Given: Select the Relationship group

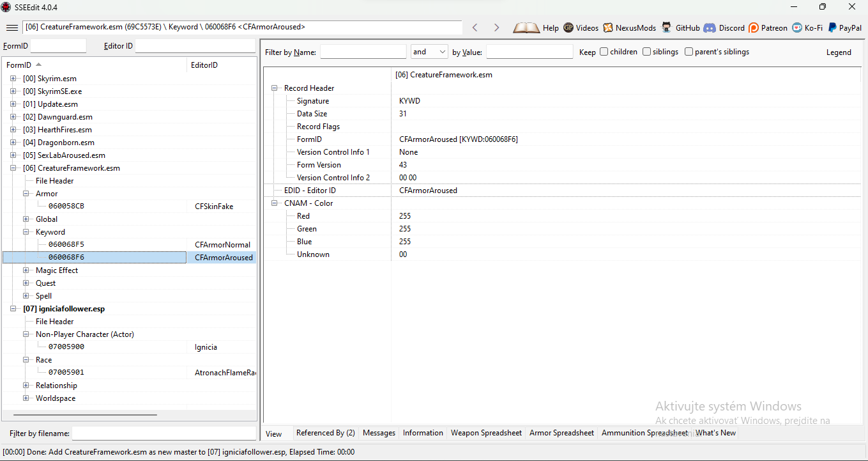Looking at the screenshot, I should tap(56, 386).
